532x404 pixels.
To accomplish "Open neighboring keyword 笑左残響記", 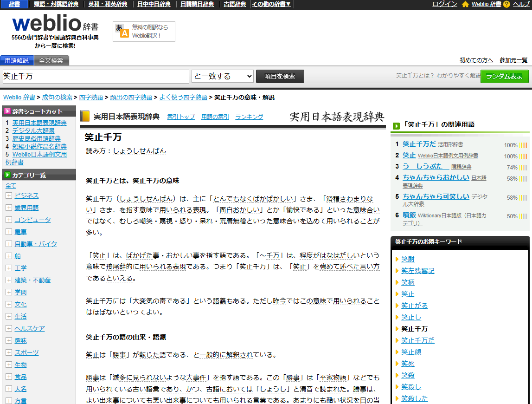I will [x=417, y=271].
